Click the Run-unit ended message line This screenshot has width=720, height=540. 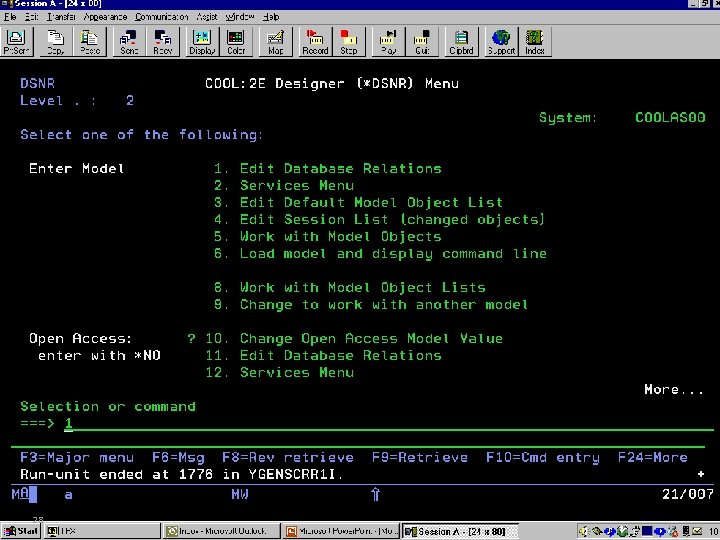181,474
